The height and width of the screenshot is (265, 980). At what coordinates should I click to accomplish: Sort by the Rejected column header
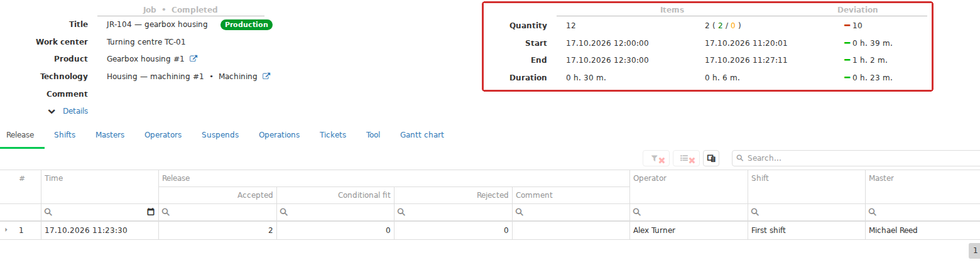pos(453,195)
